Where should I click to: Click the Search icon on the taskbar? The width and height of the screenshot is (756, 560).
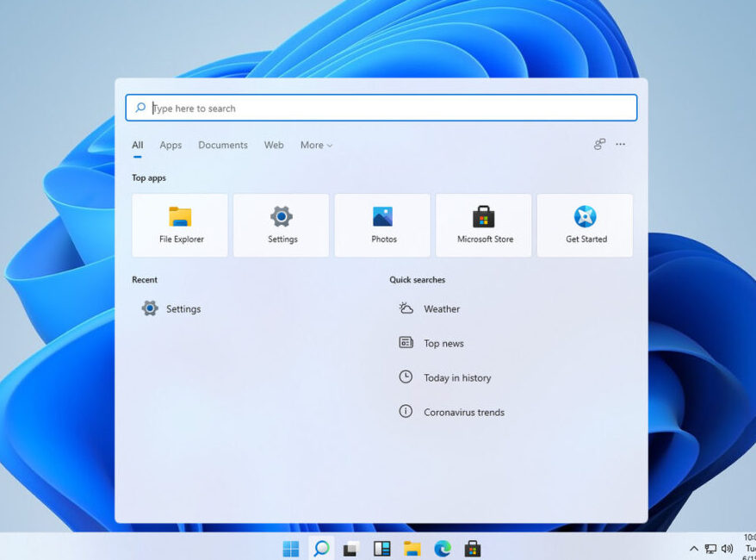[x=321, y=549]
